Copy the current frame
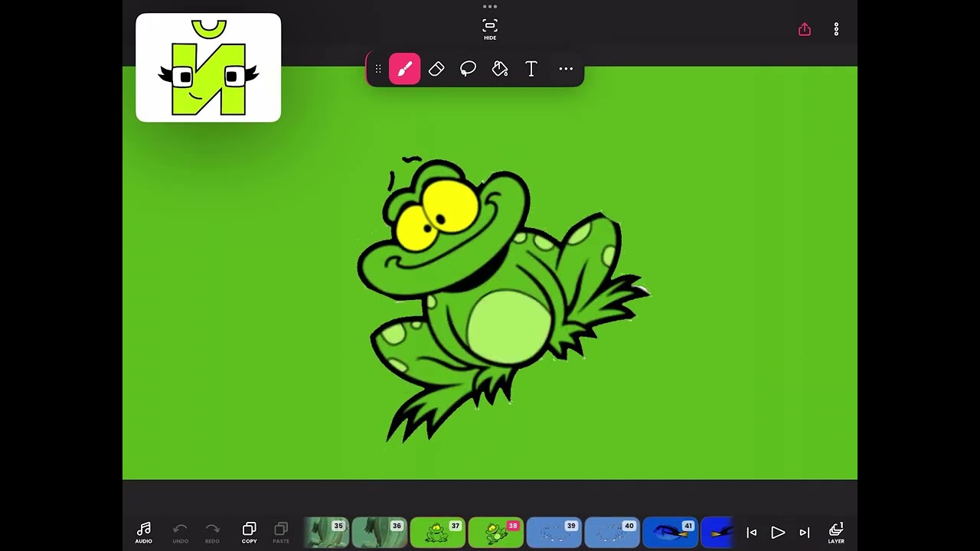Viewport: 980px width, 551px height. tap(249, 533)
